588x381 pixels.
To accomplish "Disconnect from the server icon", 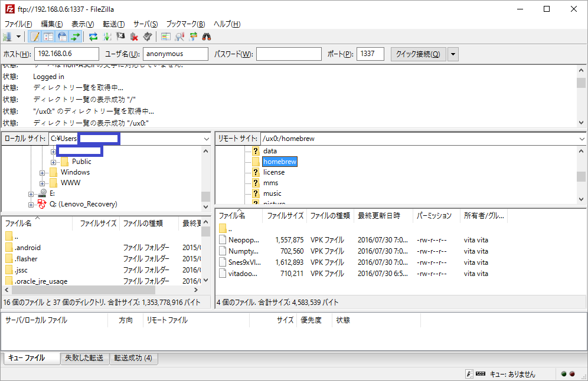I will tap(134, 37).
